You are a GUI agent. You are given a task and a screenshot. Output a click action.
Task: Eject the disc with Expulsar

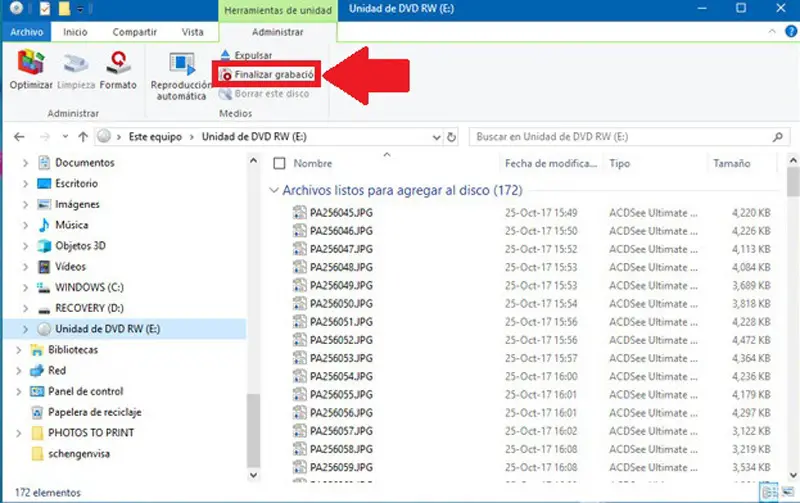click(x=246, y=55)
